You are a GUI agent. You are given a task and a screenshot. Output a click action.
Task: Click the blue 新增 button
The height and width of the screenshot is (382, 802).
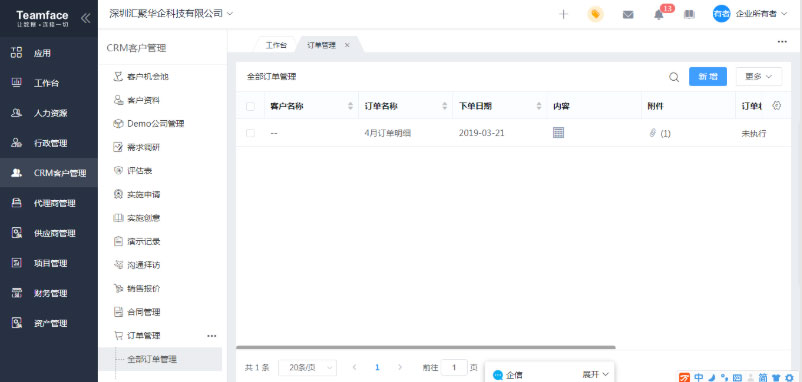click(x=708, y=77)
